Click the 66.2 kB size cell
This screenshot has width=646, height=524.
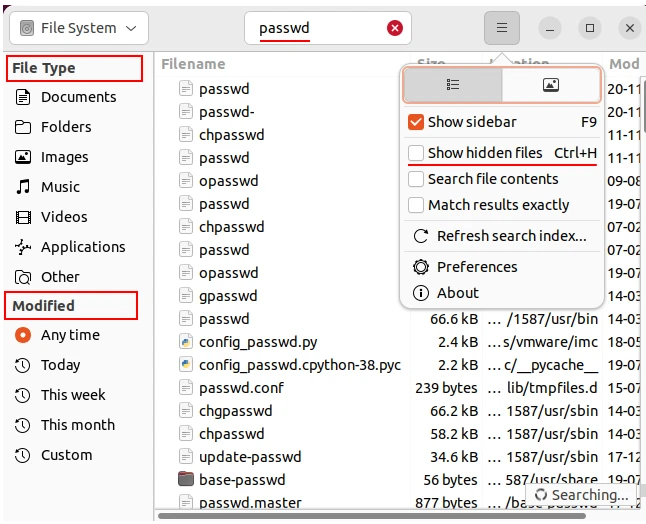pyautogui.click(x=454, y=411)
